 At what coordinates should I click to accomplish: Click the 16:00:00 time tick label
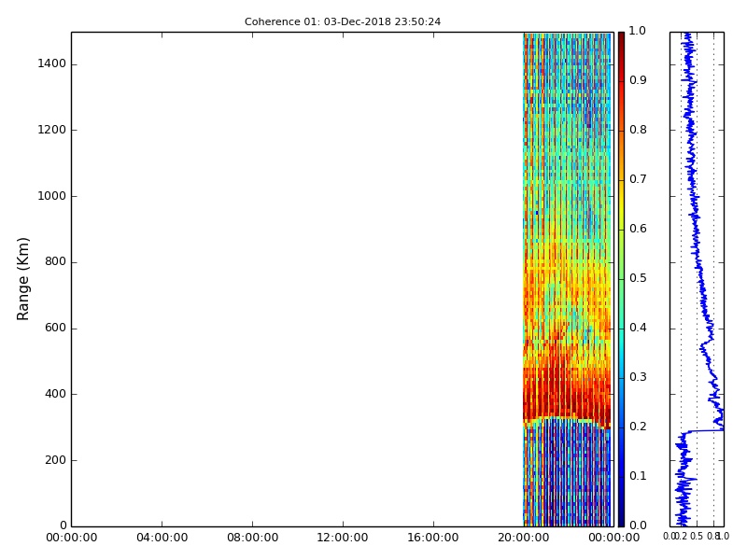[433, 538]
